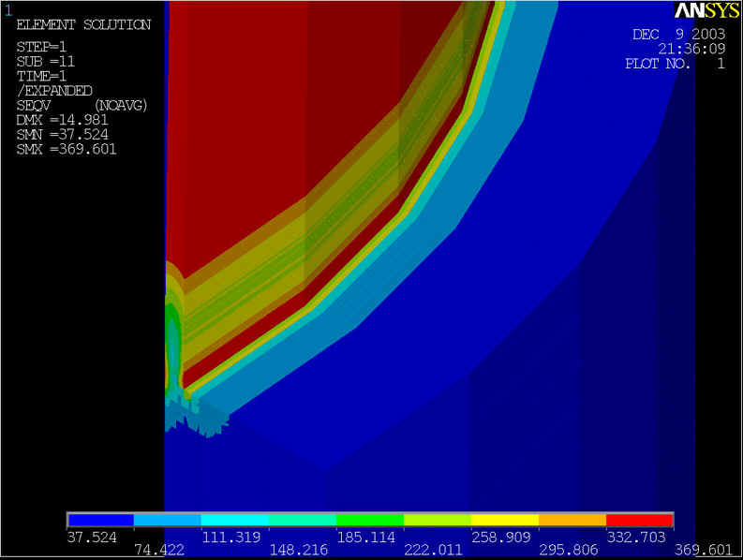The width and height of the screenshot is (743, 560).
Task: Select the orange legend swatch at 295.806
Action: 572,520
